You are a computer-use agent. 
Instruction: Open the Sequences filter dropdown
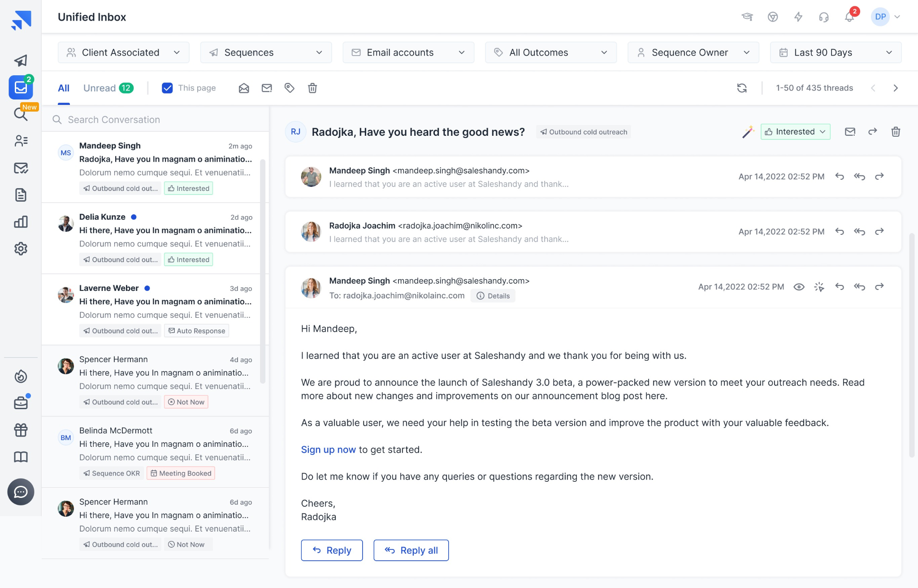point(266,52)
